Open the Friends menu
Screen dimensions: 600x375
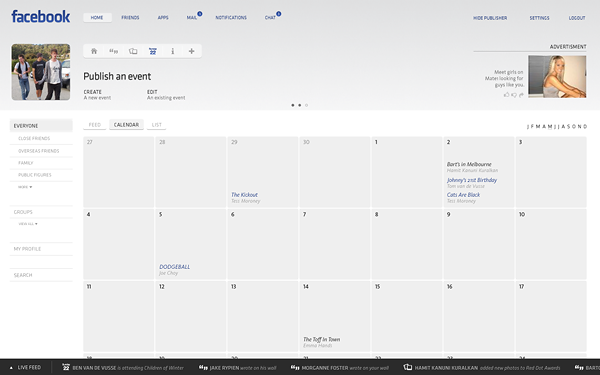coord(130,18)
